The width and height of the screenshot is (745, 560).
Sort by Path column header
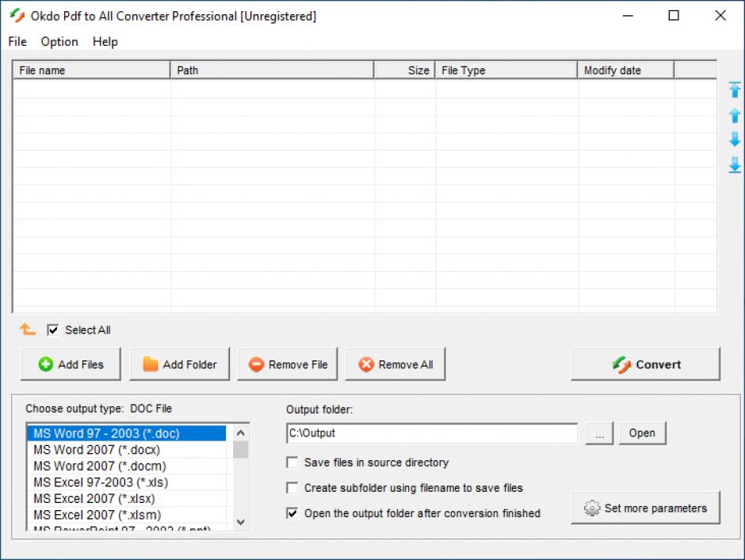pos(273,70)
